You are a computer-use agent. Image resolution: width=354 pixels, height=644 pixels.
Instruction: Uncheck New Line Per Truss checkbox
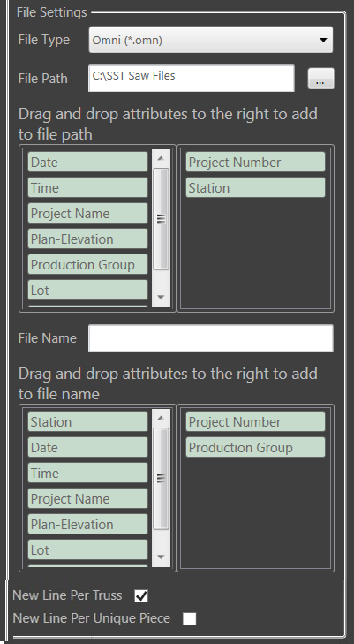point(141,596)
